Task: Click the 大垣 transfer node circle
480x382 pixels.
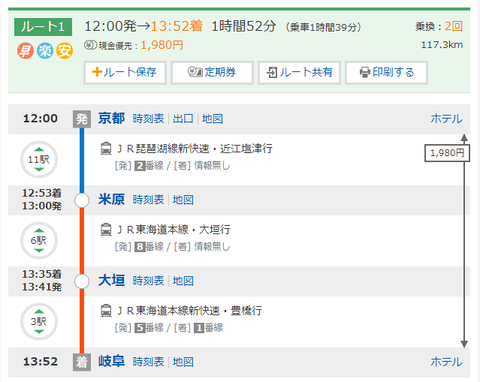Action: 82,281
